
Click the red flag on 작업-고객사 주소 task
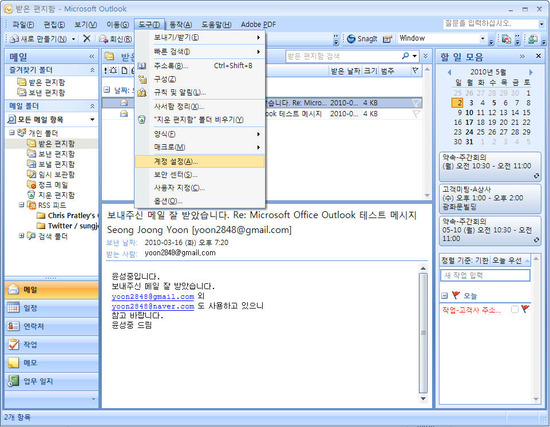(x=525, y=309)
